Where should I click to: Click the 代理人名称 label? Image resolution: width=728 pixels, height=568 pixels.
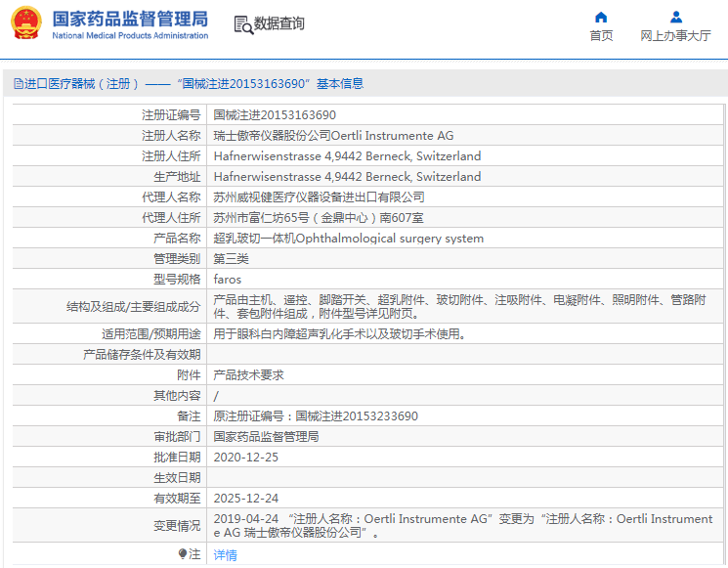pos(171,197)
